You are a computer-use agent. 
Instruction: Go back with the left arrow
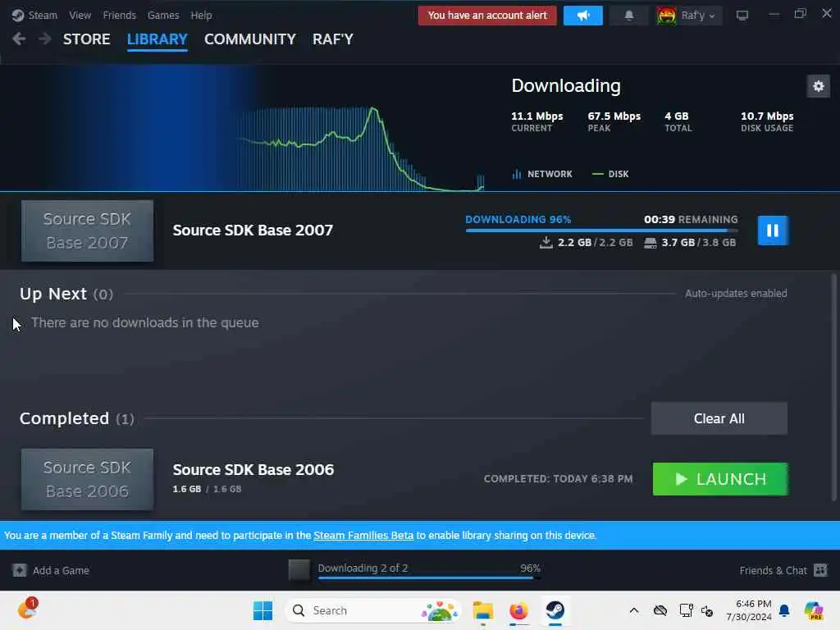point(19,39)
